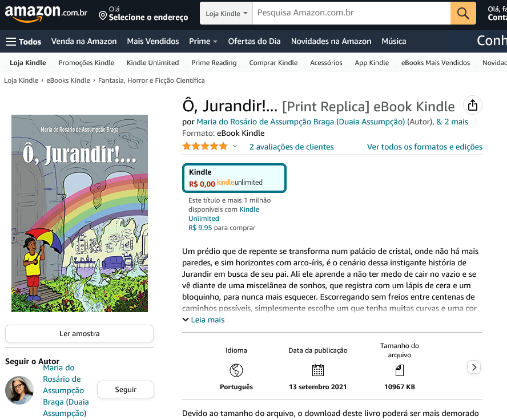507x420 pixels.
Task: Click Seguir to follow the author
Action: click(126, 389)
